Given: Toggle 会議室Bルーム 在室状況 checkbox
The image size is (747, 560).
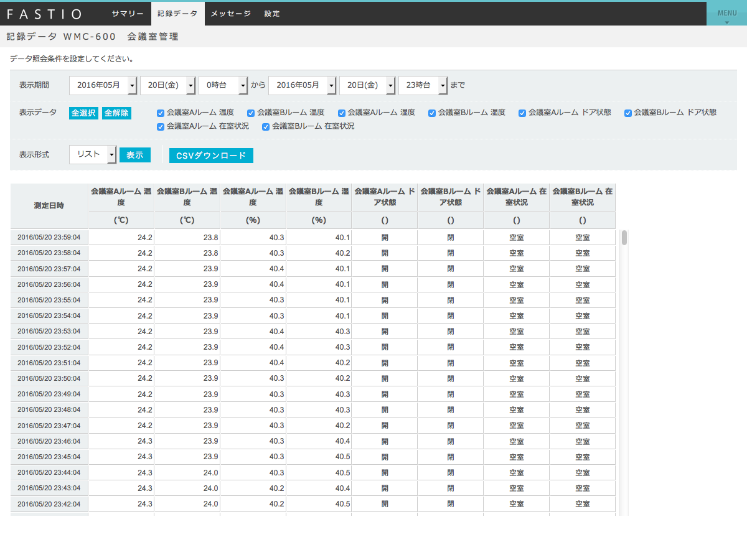Looking at the screenshot, I should tap(266, 126).
